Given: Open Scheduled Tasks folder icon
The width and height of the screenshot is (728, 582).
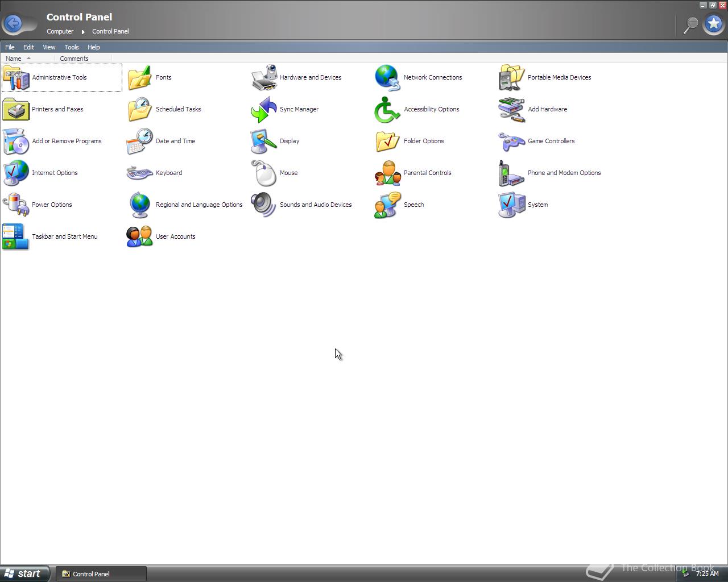Looking at the screenshot, I should (x=140, y=109).
